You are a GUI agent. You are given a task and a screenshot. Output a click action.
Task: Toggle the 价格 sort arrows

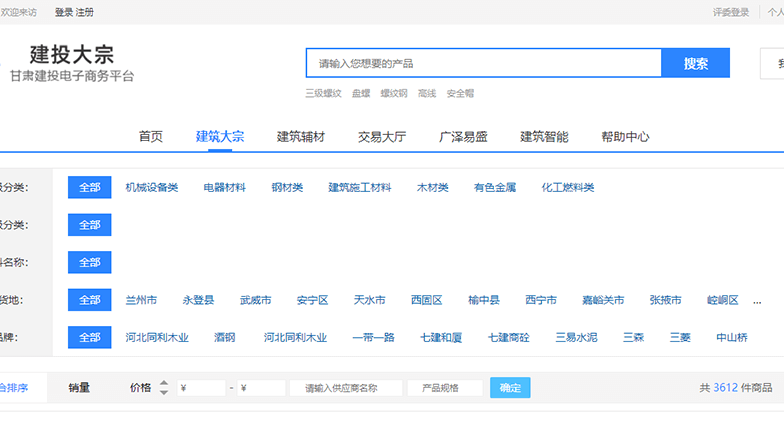coord(164,388)
